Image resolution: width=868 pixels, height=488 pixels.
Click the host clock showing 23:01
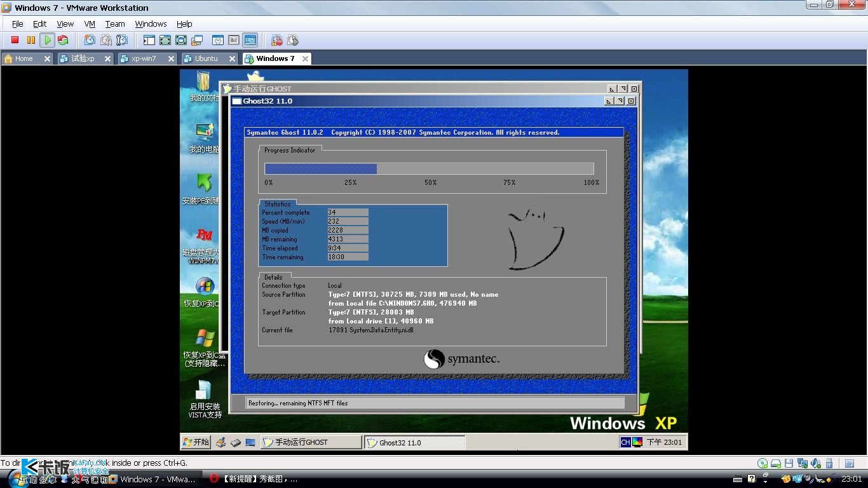coord(851,479)
